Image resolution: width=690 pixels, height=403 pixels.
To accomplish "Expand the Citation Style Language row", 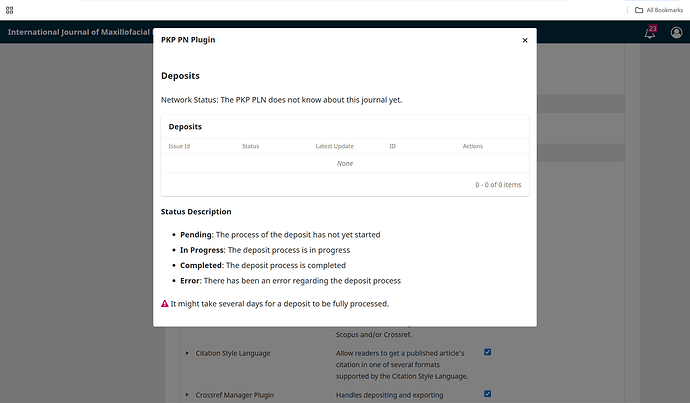I will (x=187, y=353).
